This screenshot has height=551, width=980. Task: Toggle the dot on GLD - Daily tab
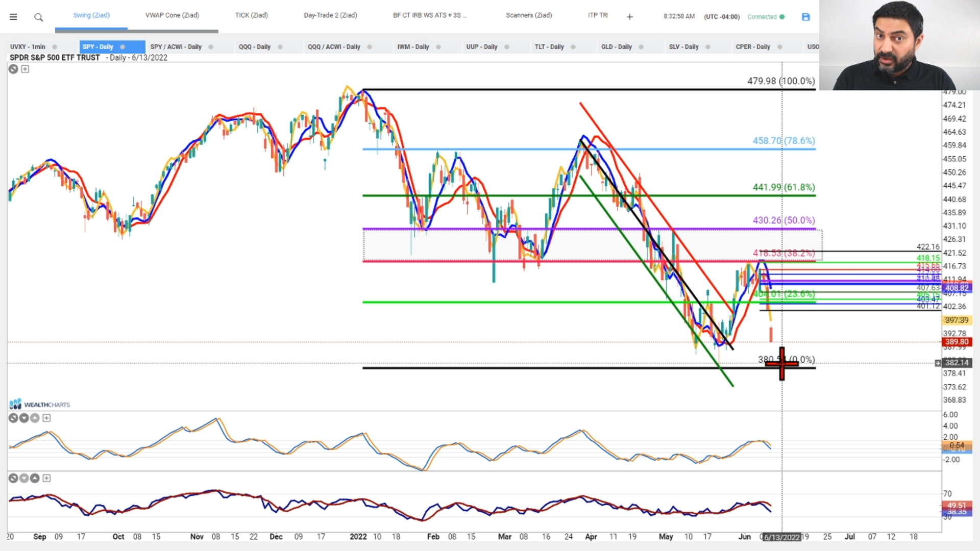pyautogui.click(x=641, y=47)
